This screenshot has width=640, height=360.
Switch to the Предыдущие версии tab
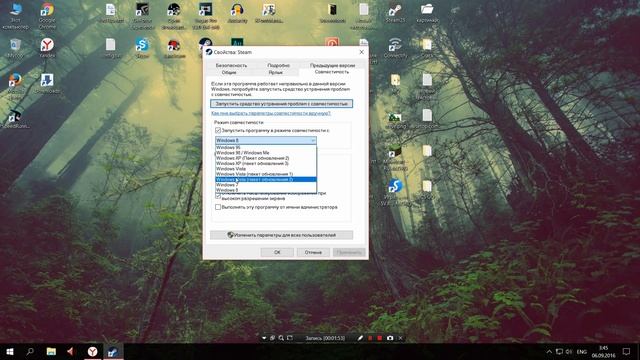[332, 65]
